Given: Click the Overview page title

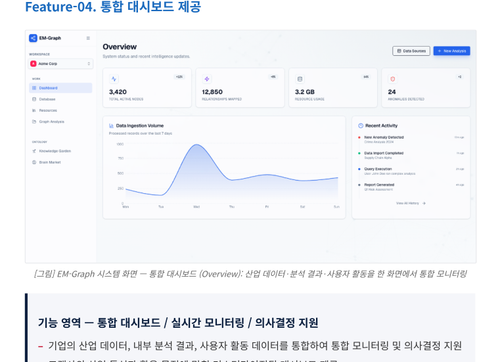Looking at the screenshot, I should click(120, 47).
